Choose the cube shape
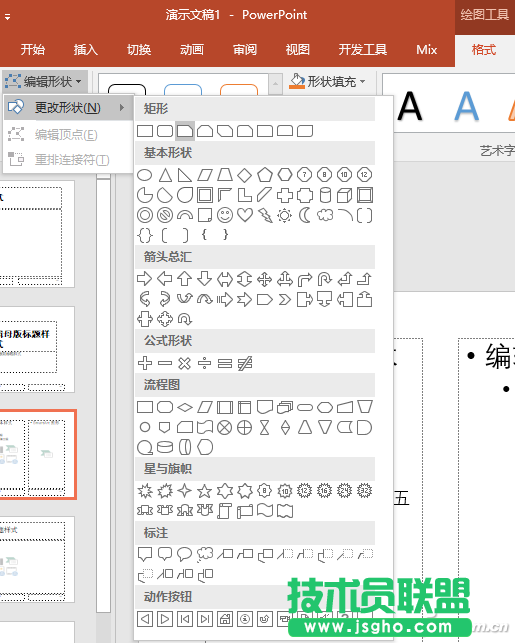Image resolution: width=515 pixels, height=643 pixels. [x=344, y=195]
